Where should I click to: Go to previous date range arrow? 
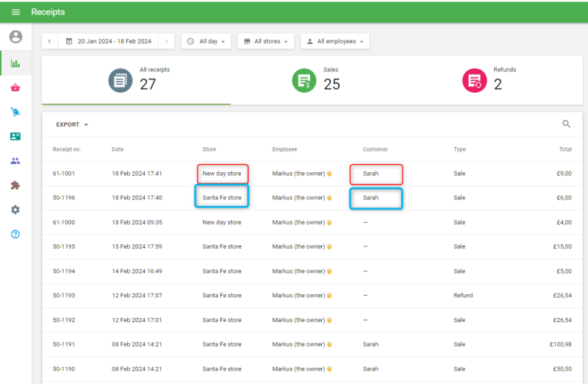coord(49,41)
